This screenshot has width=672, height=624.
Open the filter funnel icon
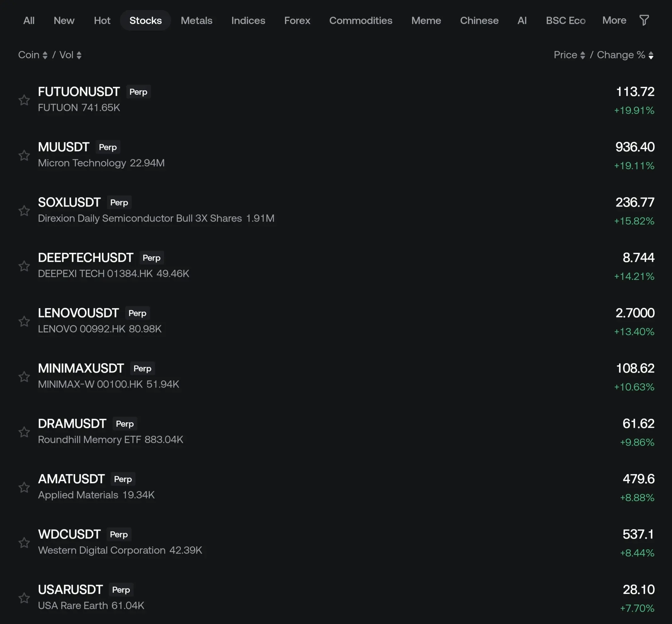(644, 20)
